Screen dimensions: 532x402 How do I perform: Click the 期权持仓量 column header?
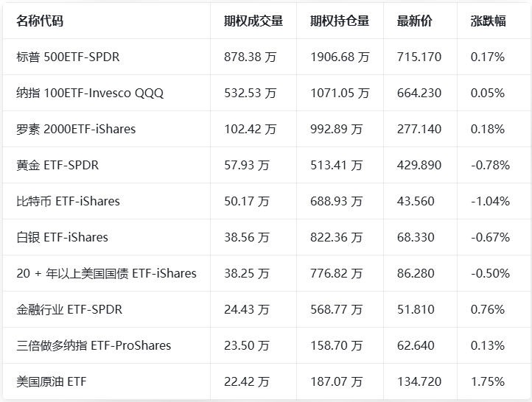click(x=340, y=21)
